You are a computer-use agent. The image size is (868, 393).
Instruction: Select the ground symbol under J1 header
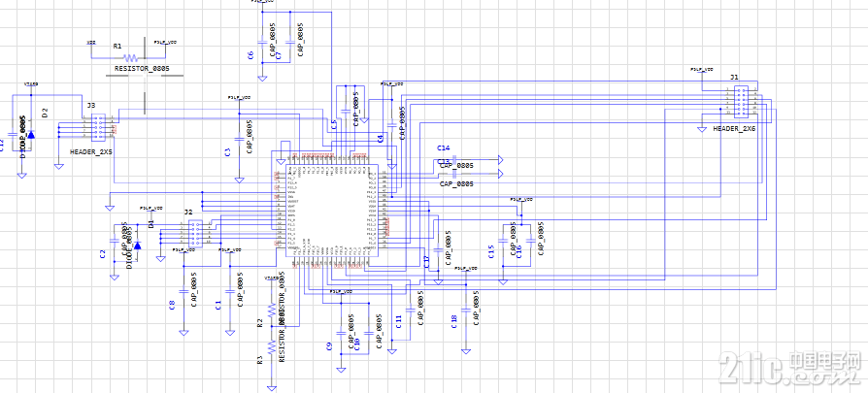coord(701,128)
